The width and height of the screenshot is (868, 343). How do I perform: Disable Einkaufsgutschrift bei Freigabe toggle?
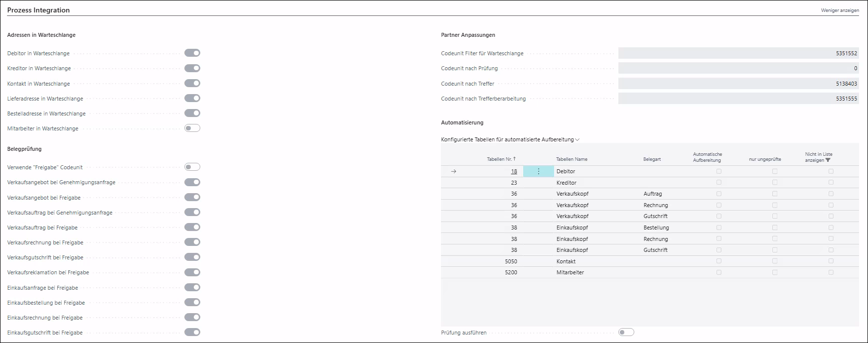[x=192, y=333]
